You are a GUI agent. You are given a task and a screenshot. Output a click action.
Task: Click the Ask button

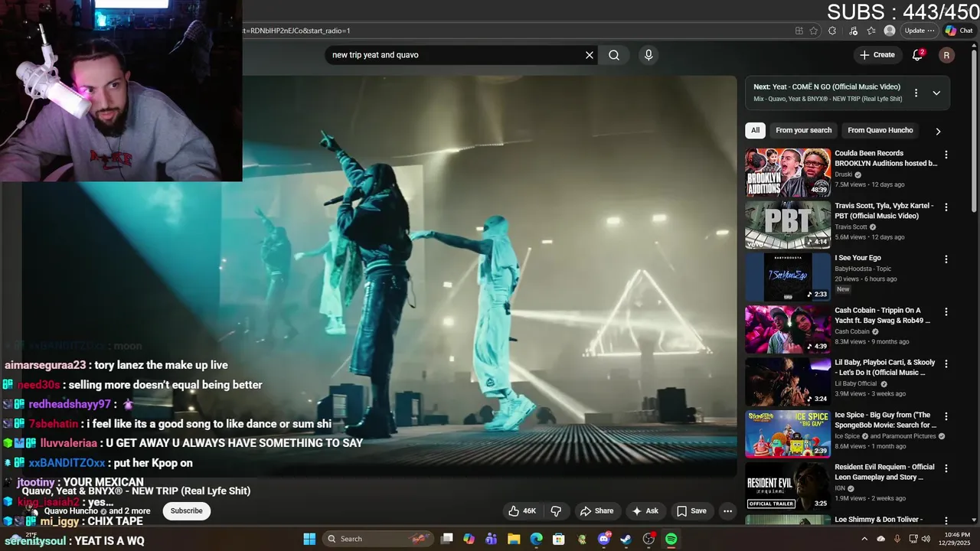pos(645,510)
